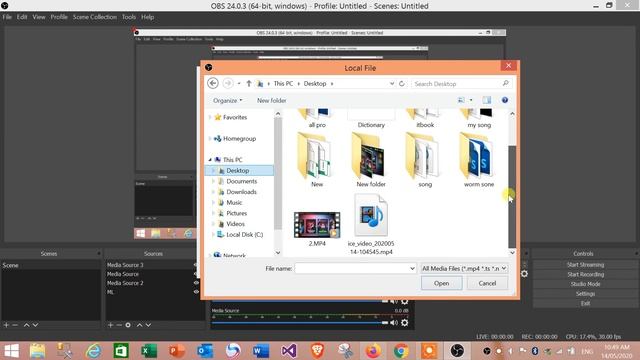Open the Profile menu
The height and width of the screenshot is (360, 640).
(x=59, y=17)
